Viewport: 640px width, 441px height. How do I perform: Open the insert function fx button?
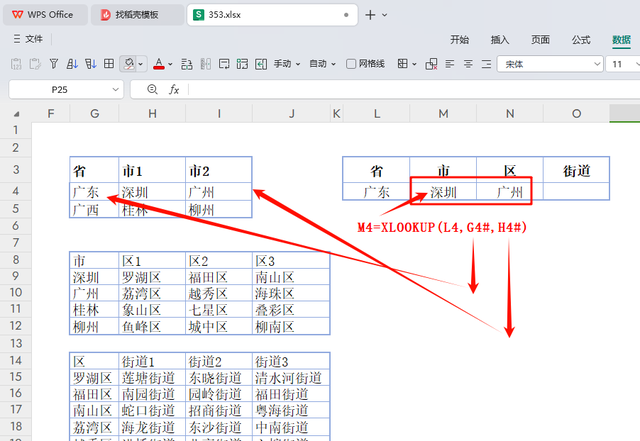[x=174, y=89]
